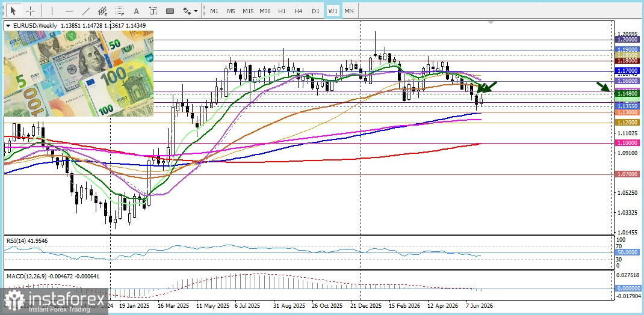Viewport: 644px width, 315px height.
Task: Switch to the M1 timeframe
Action: (x=214, y=11)
